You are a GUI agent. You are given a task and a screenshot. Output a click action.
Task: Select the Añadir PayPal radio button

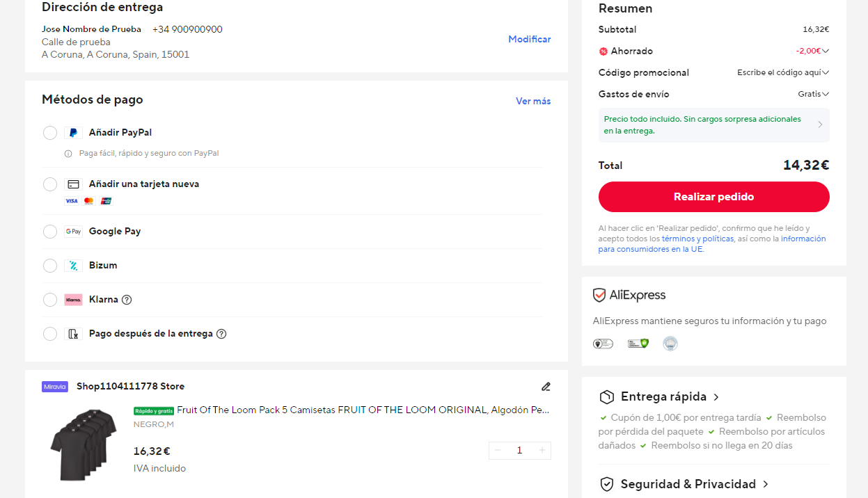click(x=50, y=133)
